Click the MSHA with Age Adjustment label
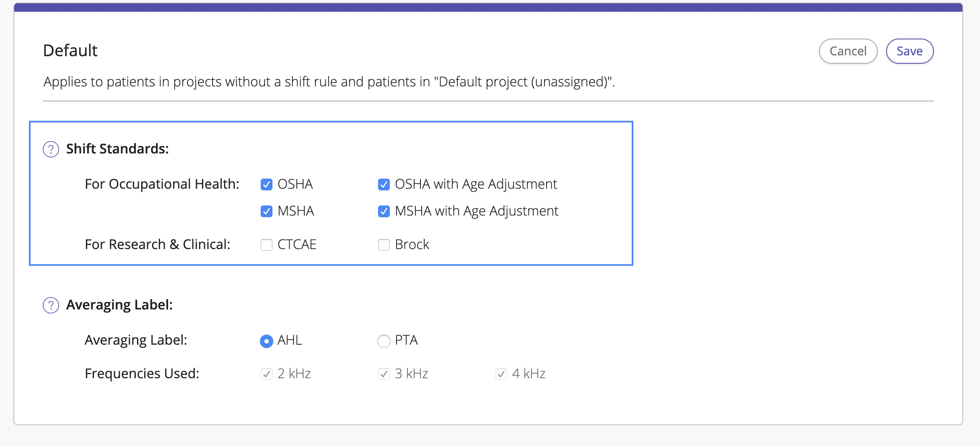 tap(477, 211)
